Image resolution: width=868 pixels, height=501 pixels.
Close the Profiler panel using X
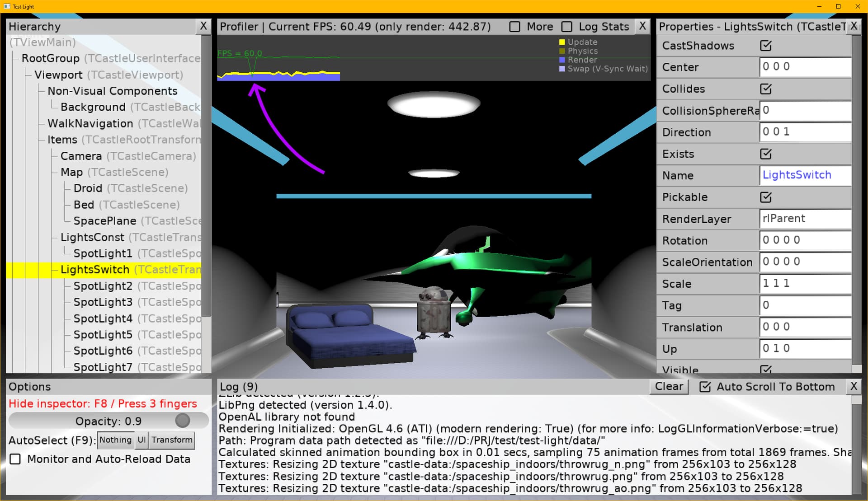click(x=642, y=26)
